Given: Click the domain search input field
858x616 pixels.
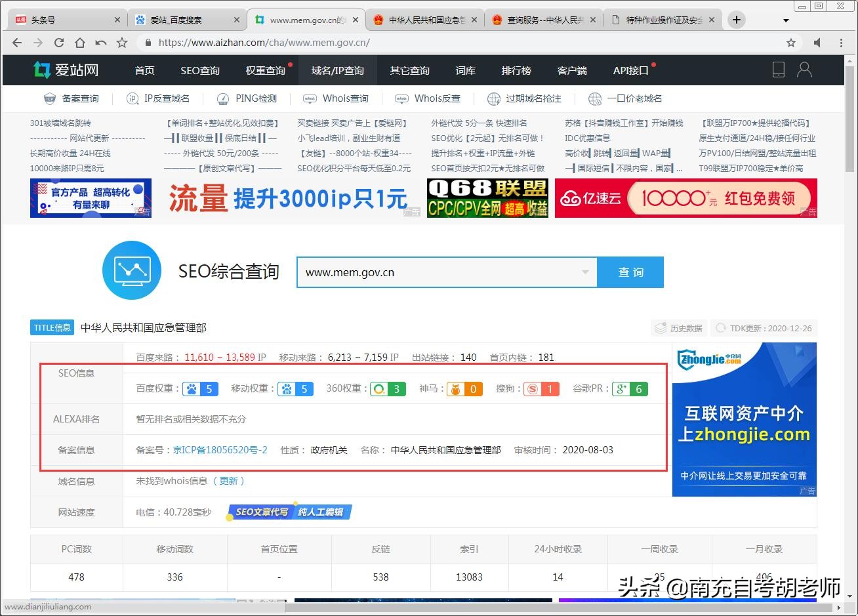Looking at the screenshot, I should pos(447,272).
